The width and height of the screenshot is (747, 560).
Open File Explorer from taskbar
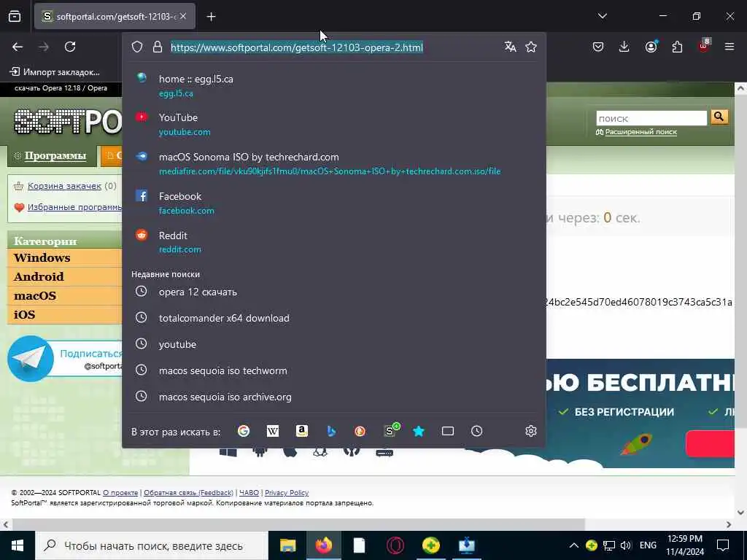[287, 545]
